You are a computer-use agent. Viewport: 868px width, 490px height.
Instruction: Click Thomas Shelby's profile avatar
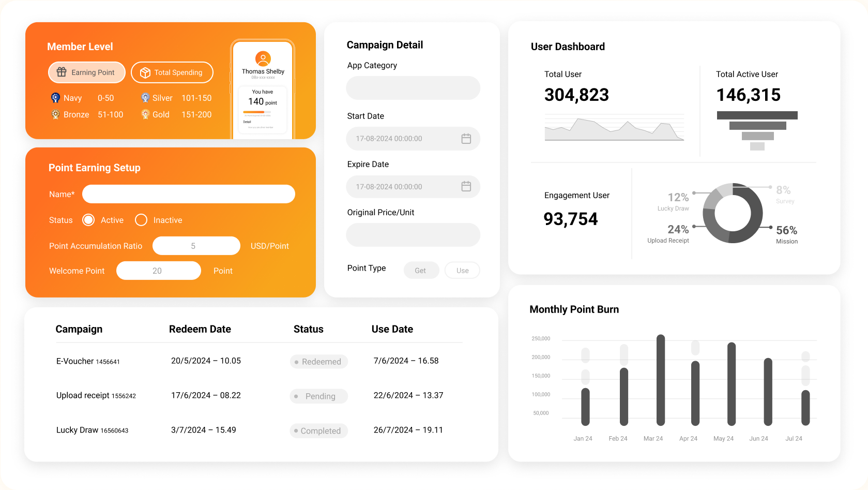coord(263,58)
